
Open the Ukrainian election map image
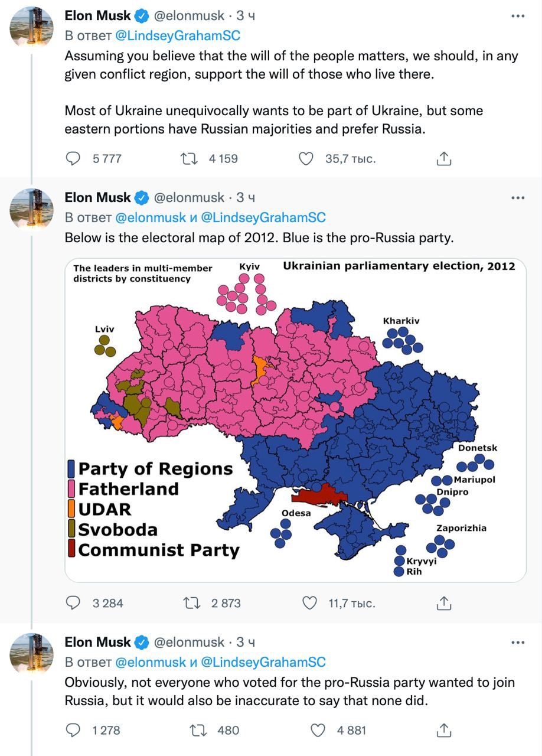click(295, 419)
